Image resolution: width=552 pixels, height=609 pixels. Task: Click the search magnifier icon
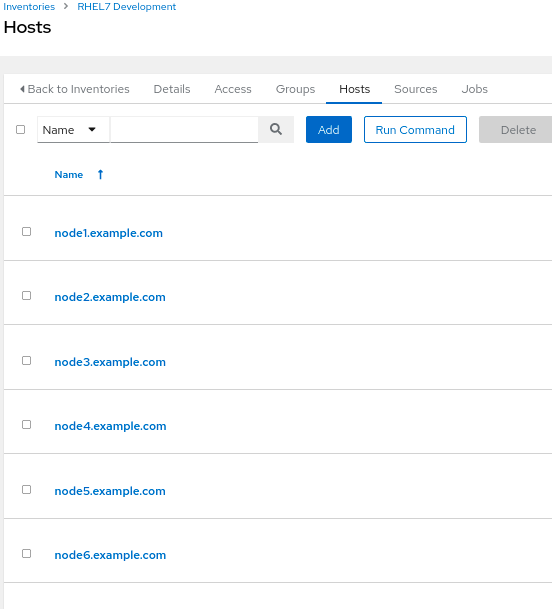pos(276,129)
